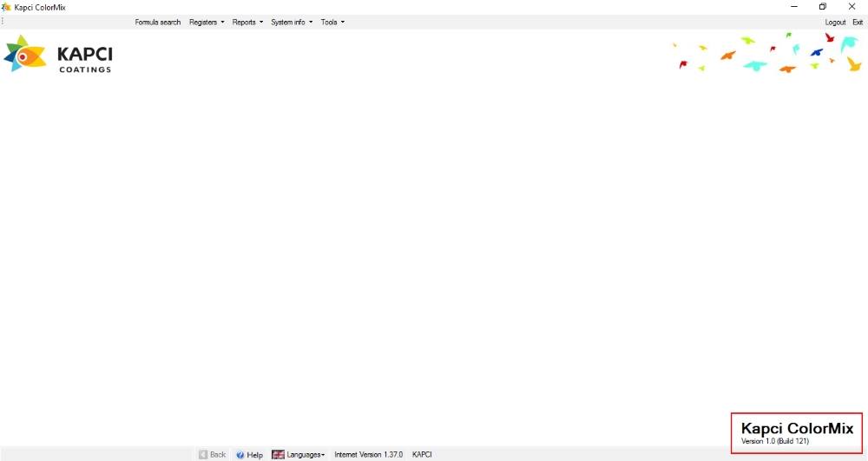This screenshot has height=461, width=868.
Task: Open the Languages dropdown arrow
Action: coord(323,455)
